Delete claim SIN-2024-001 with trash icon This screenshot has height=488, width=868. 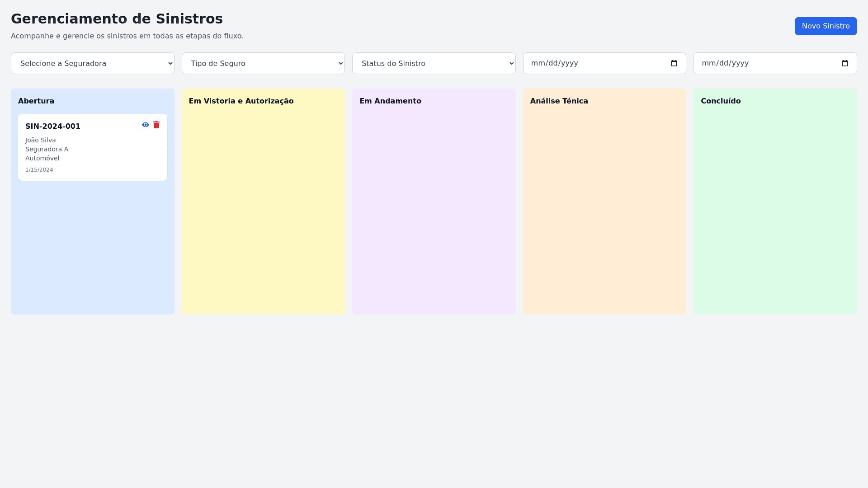[x=156, y=125]
